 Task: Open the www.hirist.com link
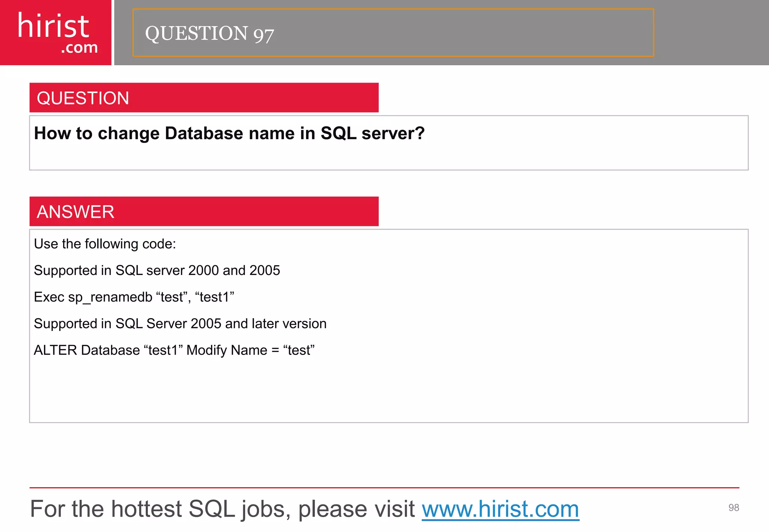[x=500, y=509]
